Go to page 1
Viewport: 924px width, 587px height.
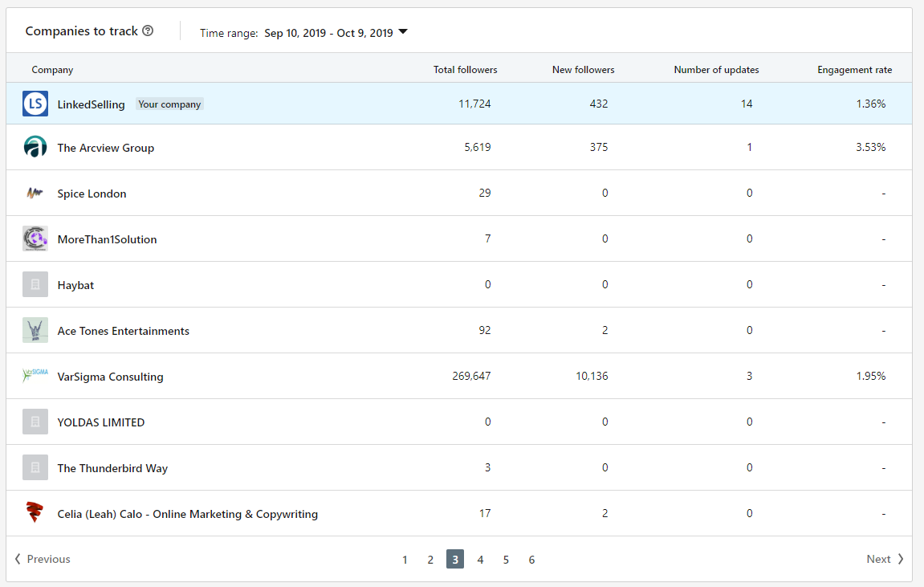pyautogui.click(x=405, y=560)
